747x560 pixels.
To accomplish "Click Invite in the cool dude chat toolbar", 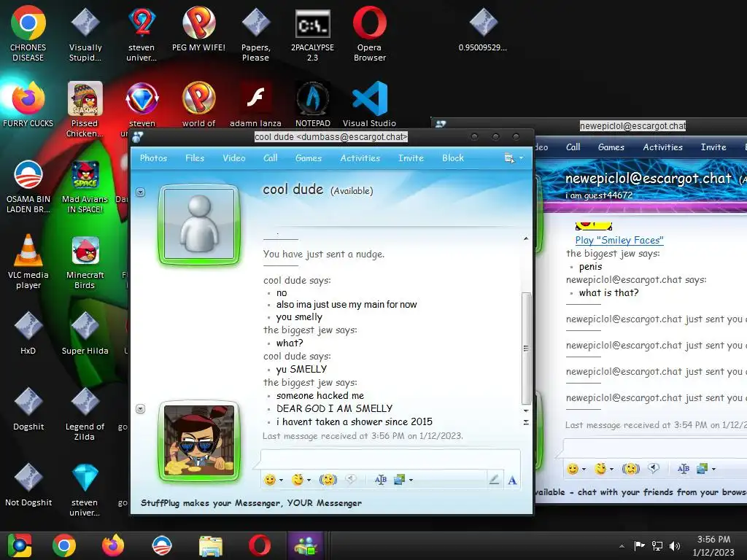I will pos(411,158).
